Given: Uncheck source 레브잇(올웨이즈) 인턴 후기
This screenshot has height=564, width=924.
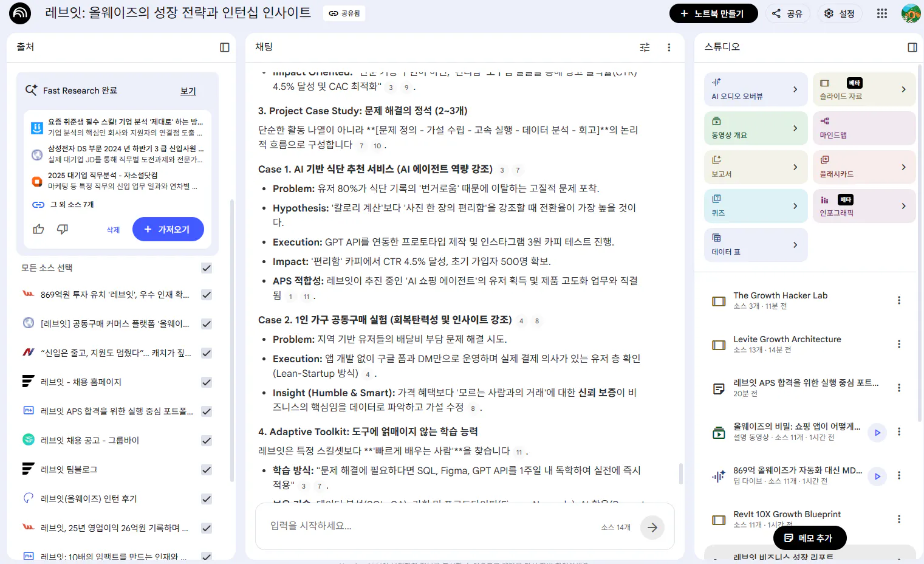Looking at the screenshot, I should (207, 499).
